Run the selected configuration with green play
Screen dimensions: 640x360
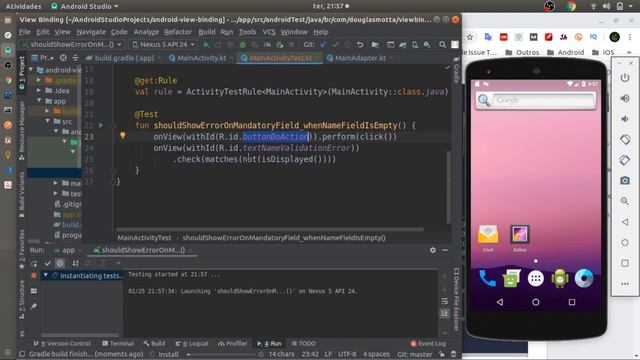click(206, 44)
